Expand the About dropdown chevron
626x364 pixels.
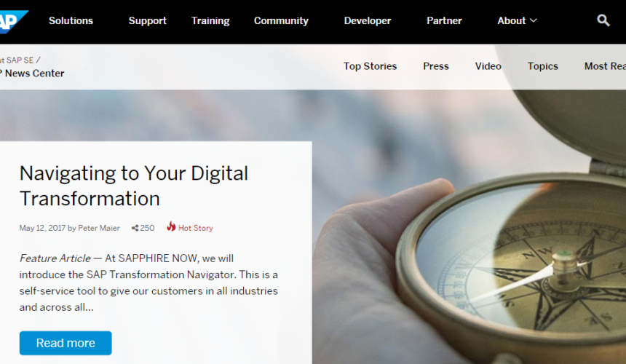(x=534, y=20)
